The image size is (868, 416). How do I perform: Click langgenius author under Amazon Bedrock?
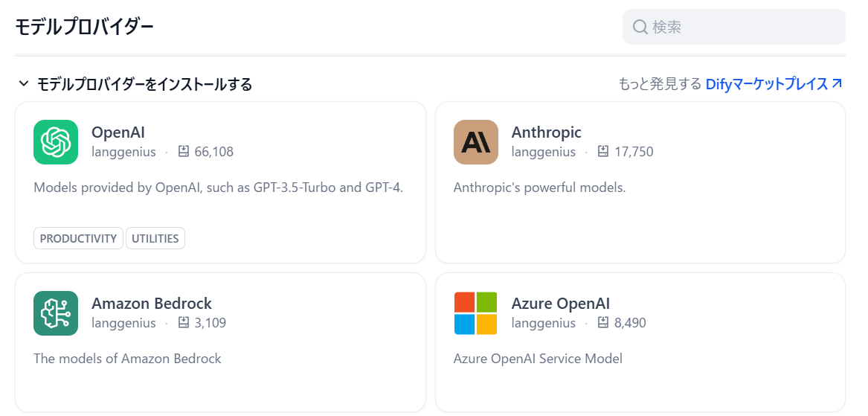point(123,323)
